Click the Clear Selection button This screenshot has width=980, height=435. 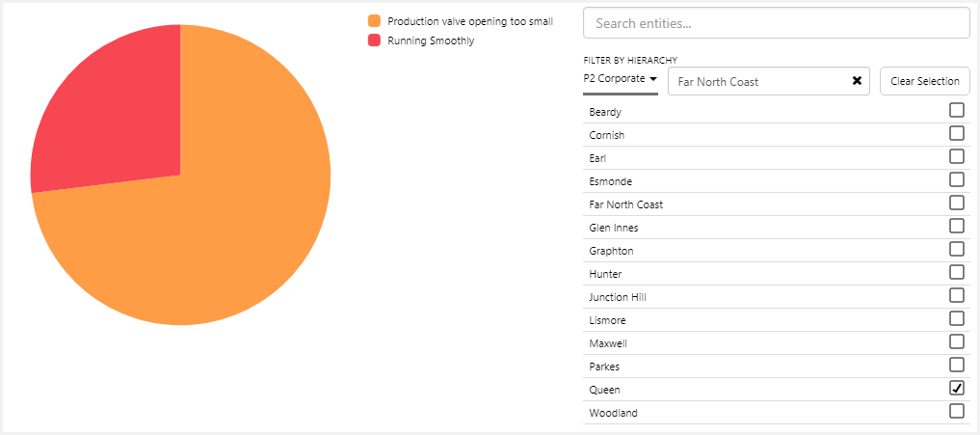point(924,81)
